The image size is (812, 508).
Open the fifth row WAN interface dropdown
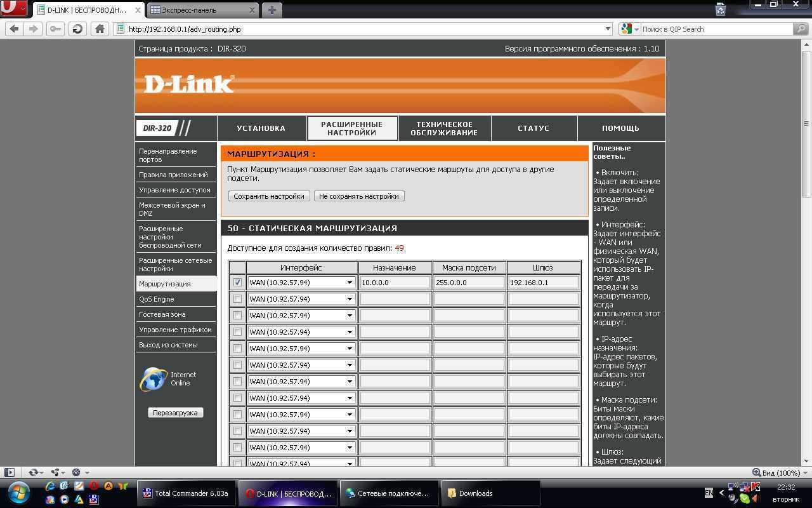point(301,349)
